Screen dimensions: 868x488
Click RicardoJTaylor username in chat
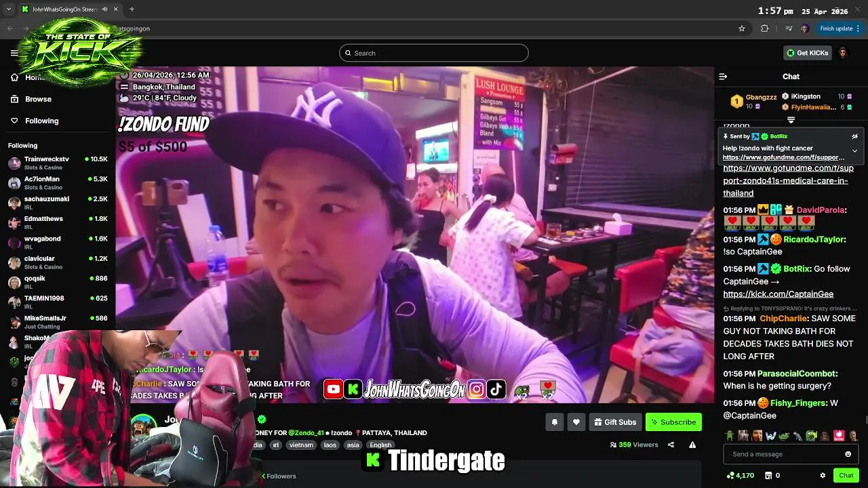pyautogui.click(x=813, y=239)
